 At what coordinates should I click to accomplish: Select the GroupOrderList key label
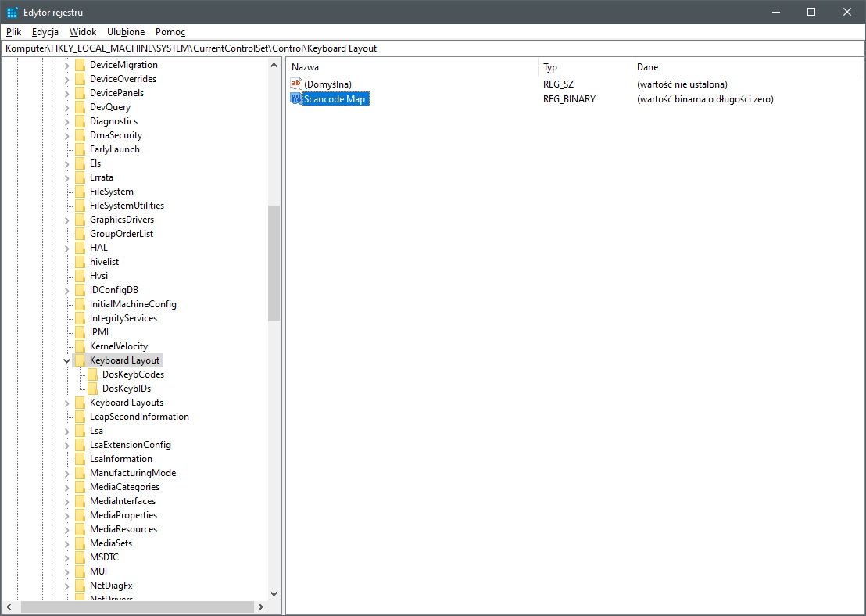pyautogui.click(x=121, y=234)
